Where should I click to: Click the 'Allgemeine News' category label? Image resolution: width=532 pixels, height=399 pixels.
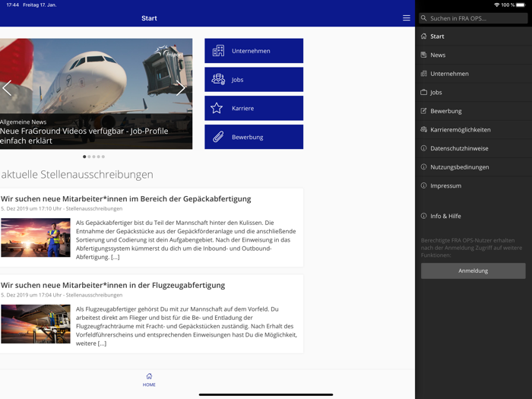point(24,122)
